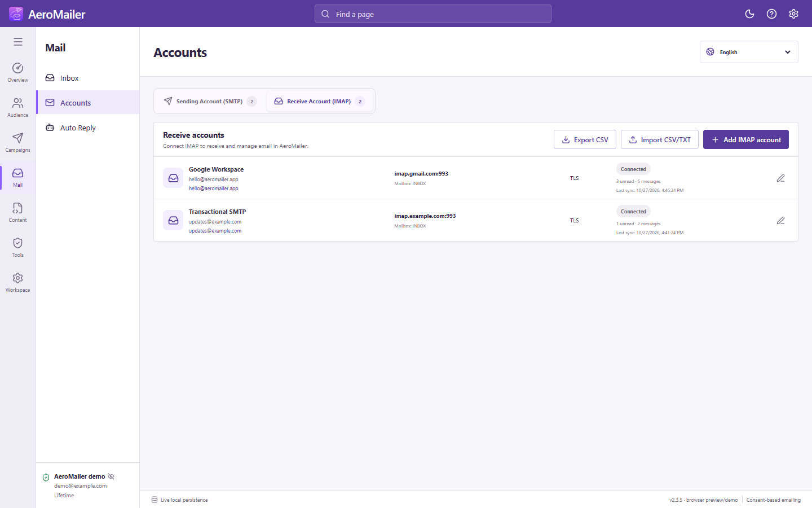Viewport: 812px width, 508px height.
Task: Go to Overview in the left rail
Action: point(18,73)
